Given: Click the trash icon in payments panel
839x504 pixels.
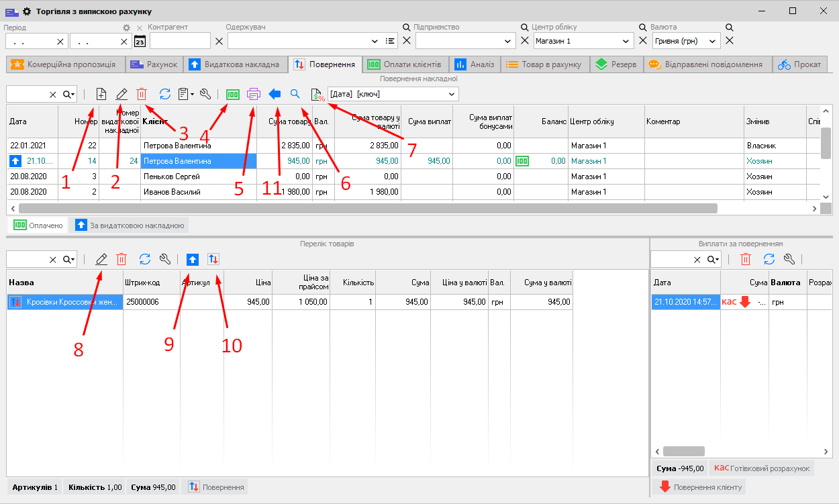Looking at the screenshot, I should [x=745, y=259].
